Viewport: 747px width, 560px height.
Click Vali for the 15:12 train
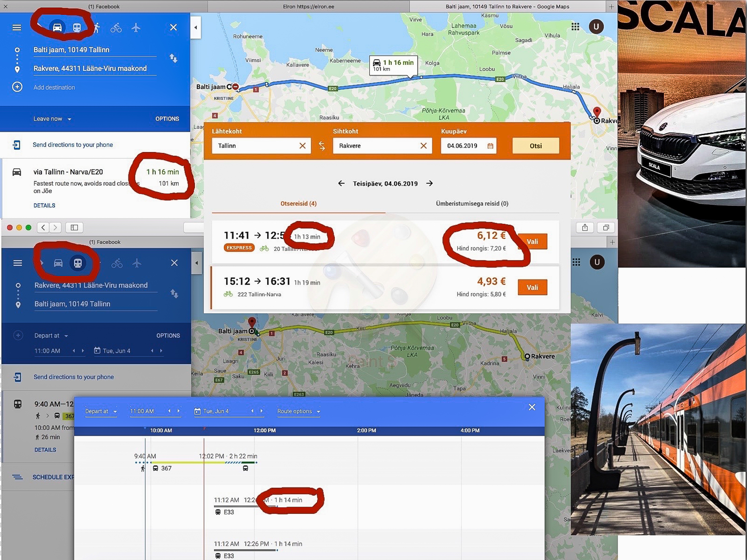[533, 287]
